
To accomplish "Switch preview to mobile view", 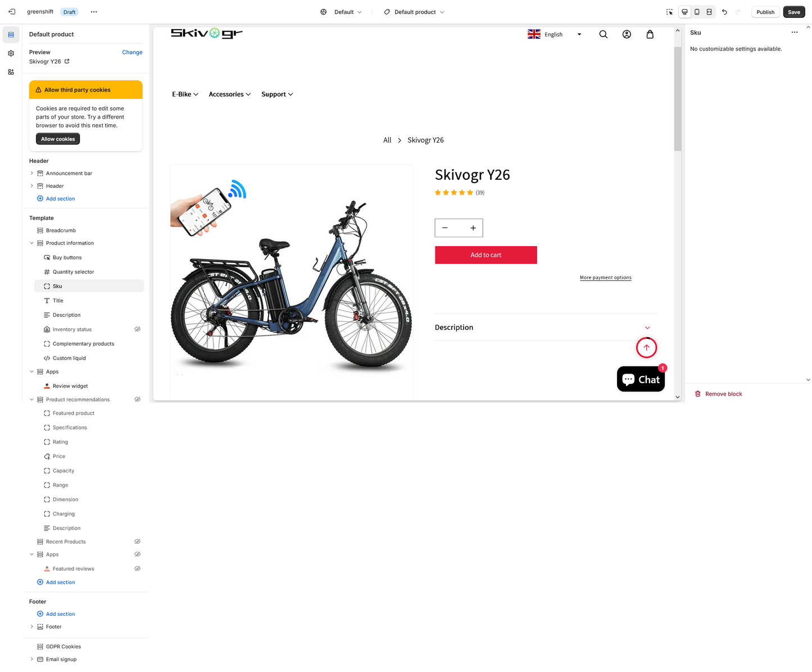I will (697, 12).
